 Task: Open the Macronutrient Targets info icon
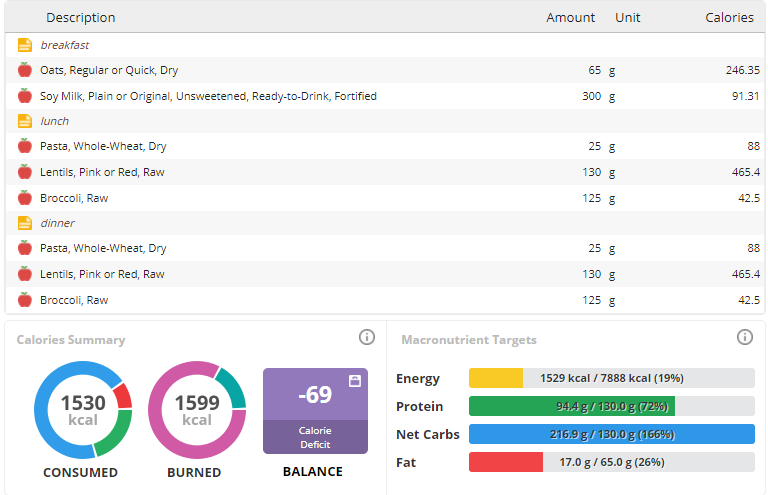pos(745,337)
